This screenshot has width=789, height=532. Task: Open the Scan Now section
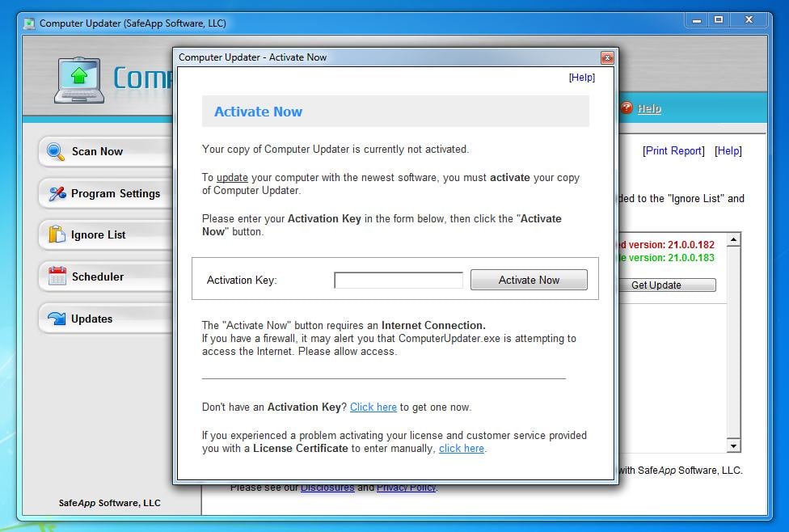click(x=106, y=151)
